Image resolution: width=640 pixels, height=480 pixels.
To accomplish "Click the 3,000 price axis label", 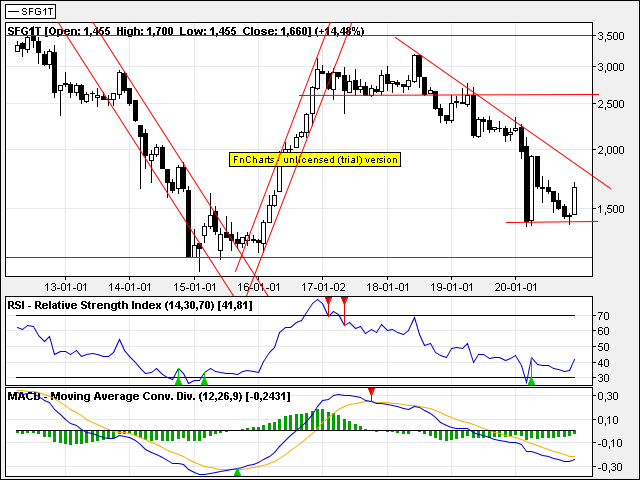I will click(x=611, y=67).
